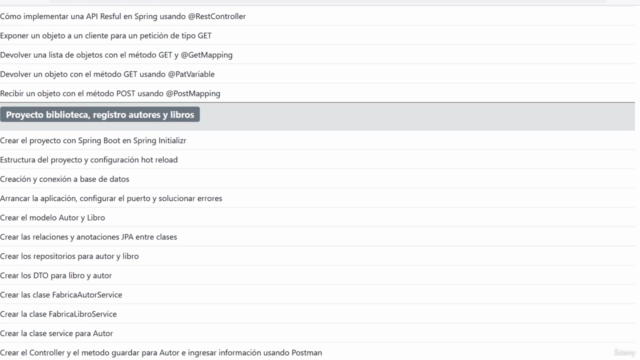
Task: Select 'Crear las relaciones y anotaciones JPA' lesson
Action: tap(89, 237)
